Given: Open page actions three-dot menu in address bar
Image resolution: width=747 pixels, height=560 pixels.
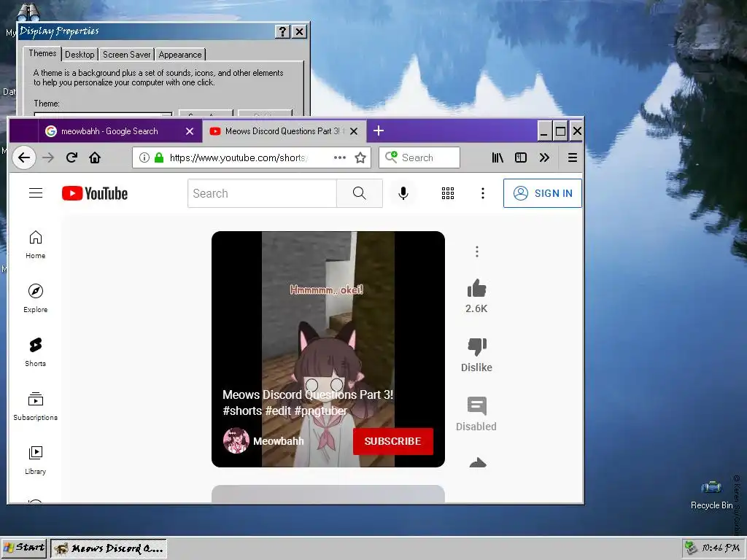Looking at the screenshot, I should [x=340, y=157].
